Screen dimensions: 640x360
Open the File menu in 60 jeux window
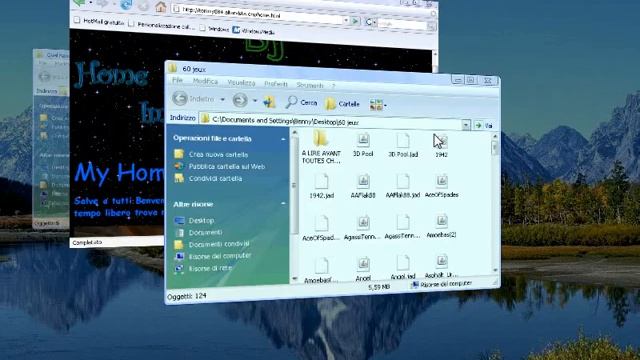177,80
